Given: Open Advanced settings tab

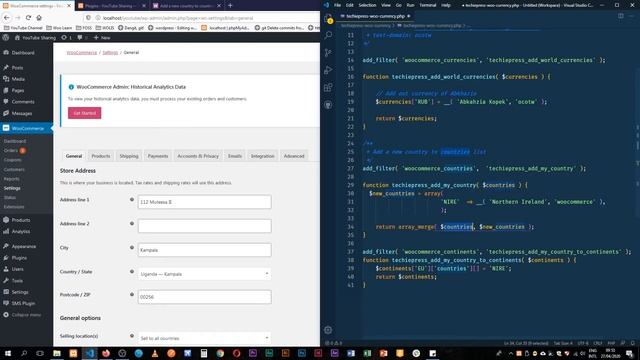Looking at the screenshot, I should (x=294, y=156).
